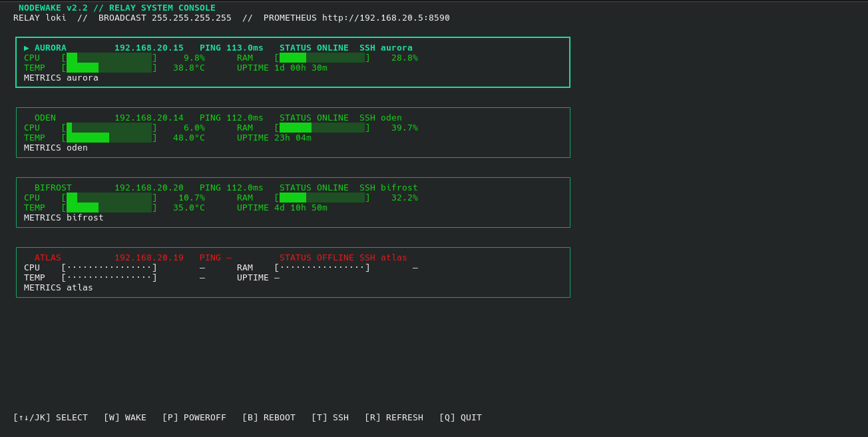
Task: Click the AURORA RAM usage bar
Action: pos(322,58)
